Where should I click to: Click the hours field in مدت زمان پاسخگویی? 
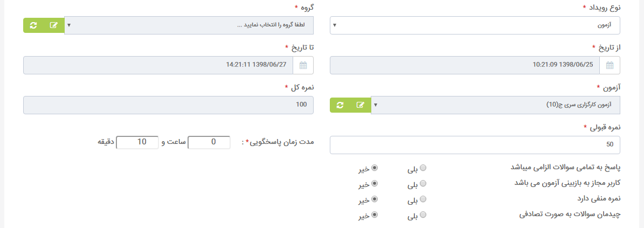209,142
